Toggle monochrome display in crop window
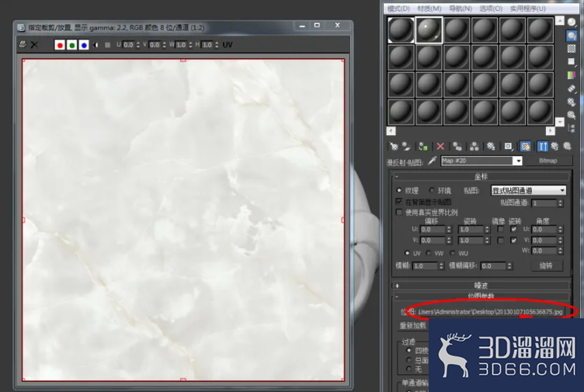584x392 pixels. [x=108, y=45]
